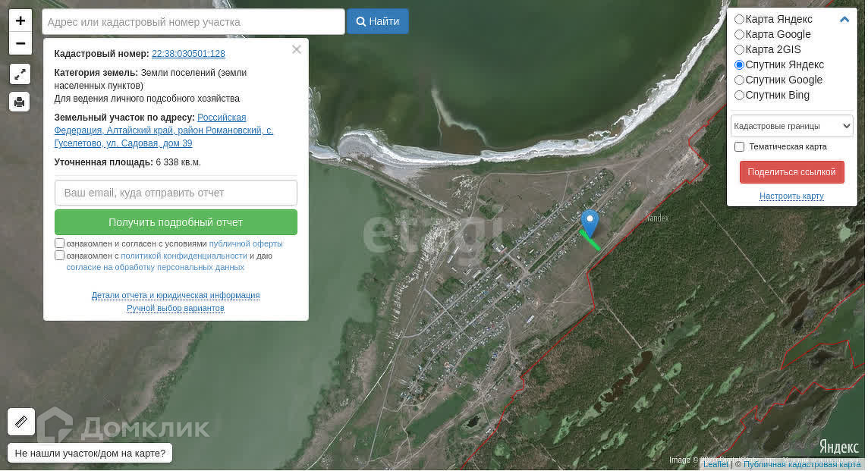Image resolution: width=868 pixels, height=471 pixels.
Task: Select Карта 2GIS radio option
Action: click(739, 50)
